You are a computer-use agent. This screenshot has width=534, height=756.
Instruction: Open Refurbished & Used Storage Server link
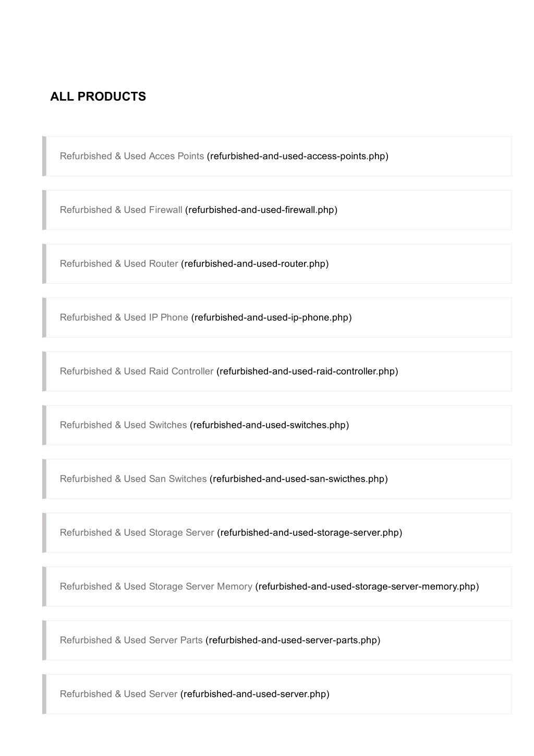[137, 532]
